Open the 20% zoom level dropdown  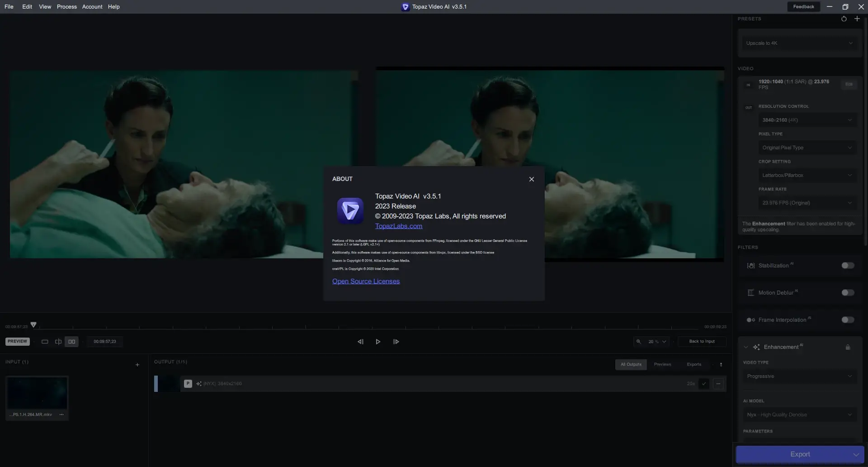click(x=658, y=342)
